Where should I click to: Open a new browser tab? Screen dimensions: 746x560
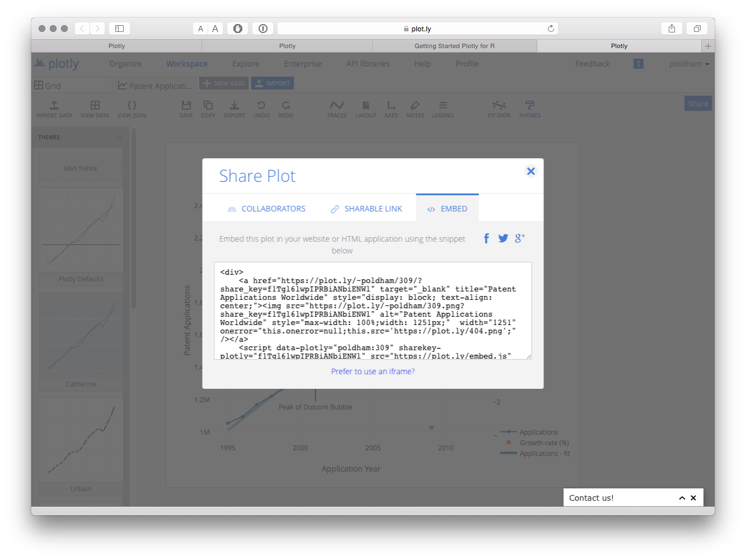[x=708, y=46]
